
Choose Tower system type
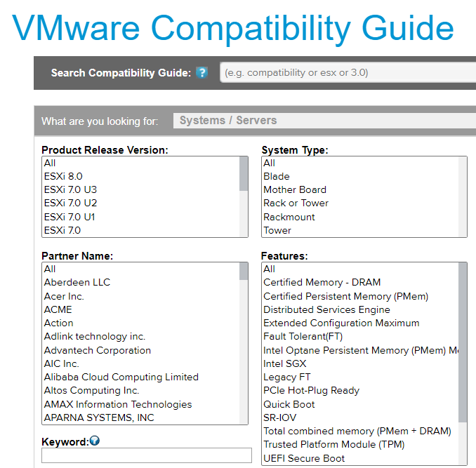click(x=360, y=230)
